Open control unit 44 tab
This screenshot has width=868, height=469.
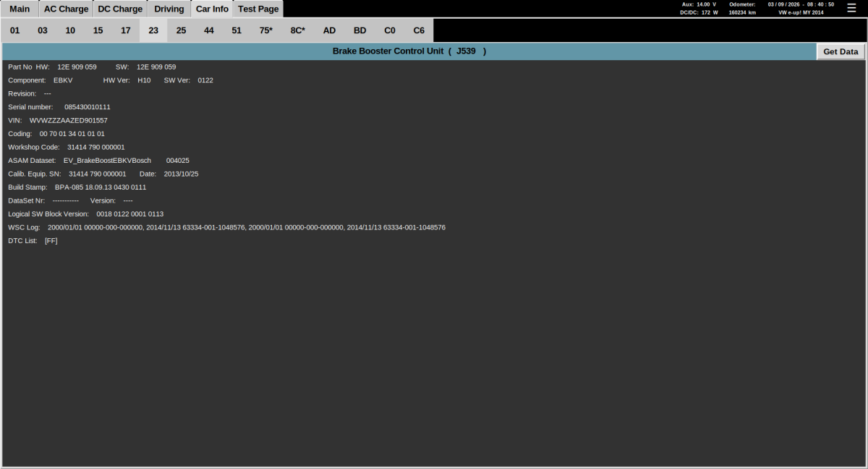pyautogui.click(x=209, y=30)
